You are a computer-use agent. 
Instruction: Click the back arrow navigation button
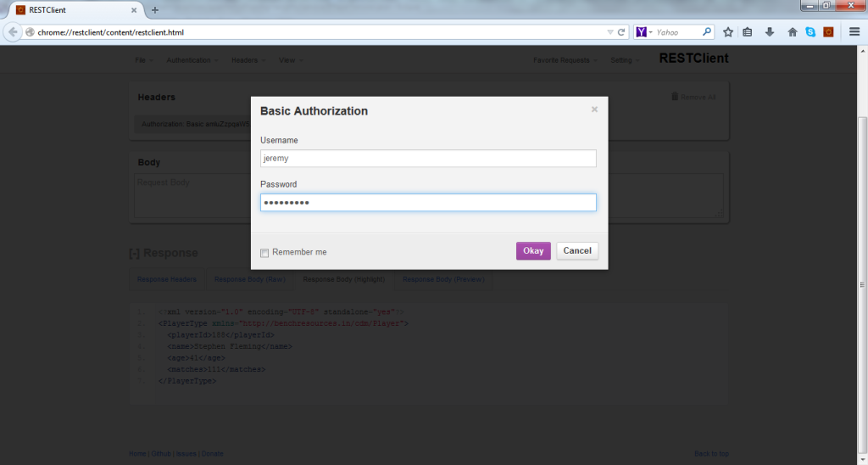pyautogui.click(x=14, y=32)
